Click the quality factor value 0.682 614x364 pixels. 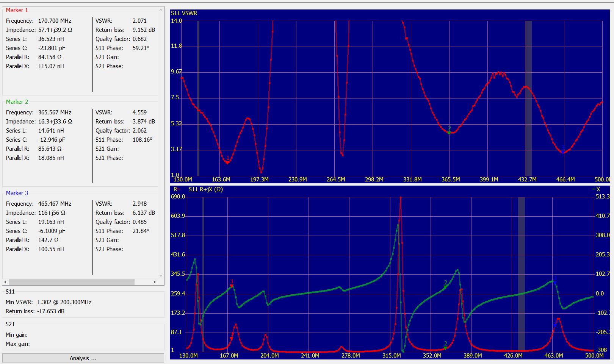(x=139, y=39)
